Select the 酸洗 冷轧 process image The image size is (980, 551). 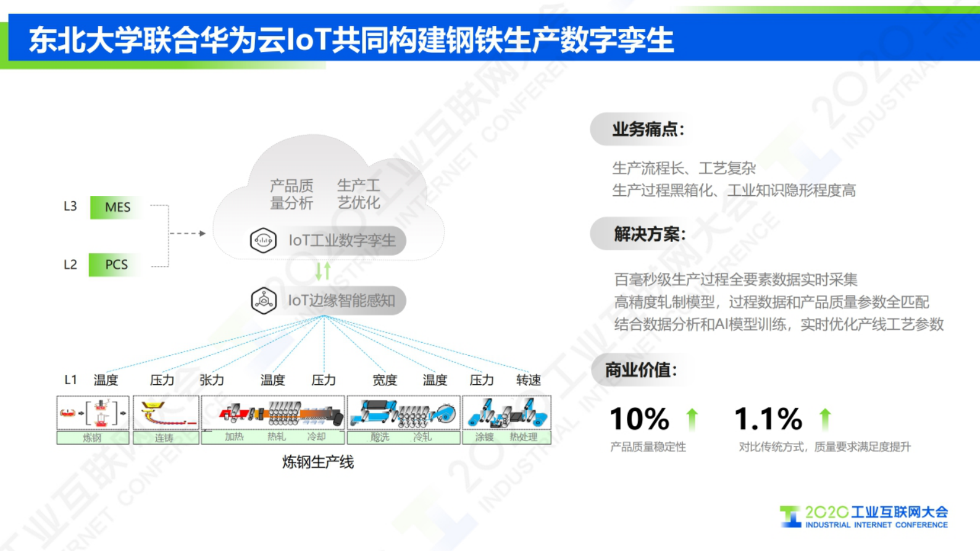[404, 413]
